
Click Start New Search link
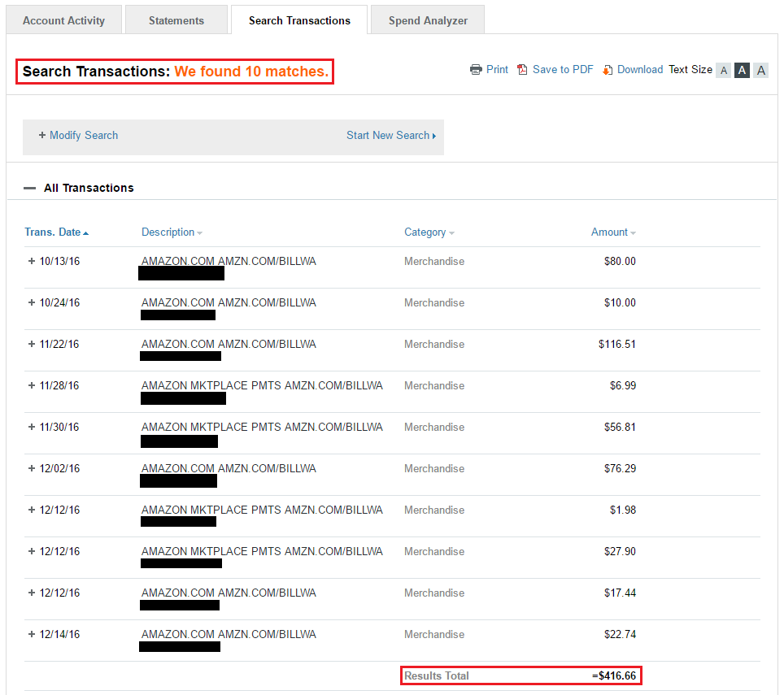point(390,136)
